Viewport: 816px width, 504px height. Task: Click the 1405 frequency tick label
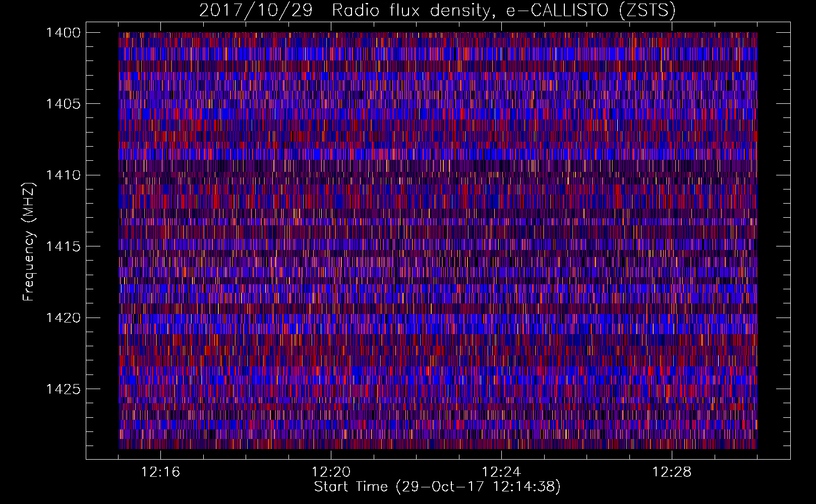63,104
